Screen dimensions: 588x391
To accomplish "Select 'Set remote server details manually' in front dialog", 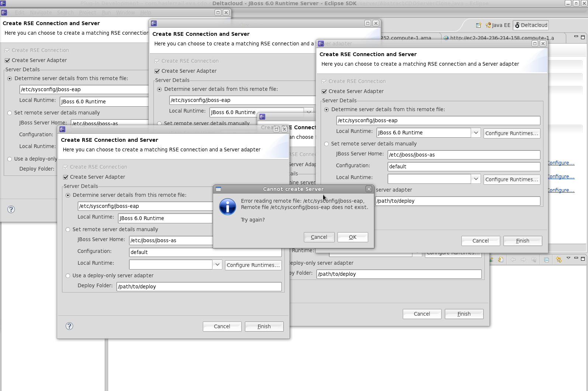I will coord(68,230).
